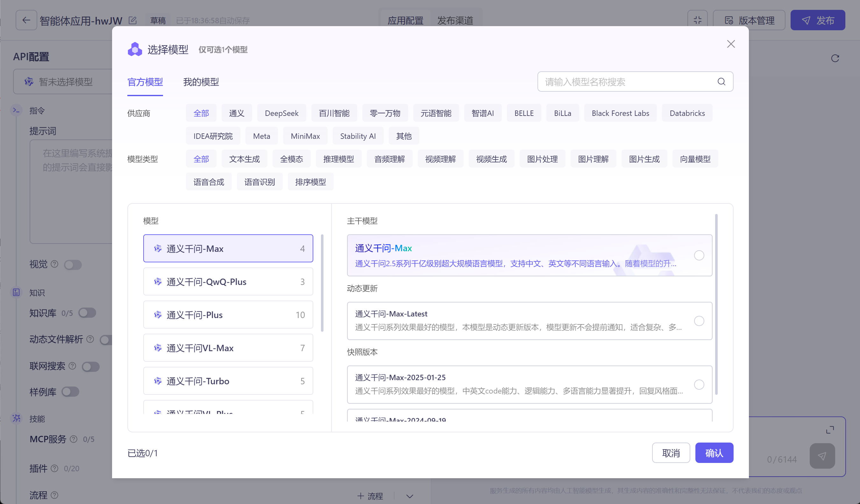The height and width of the screenshot is (504, 860).
Task: Click the 确认 button
Action: [714, 453]
